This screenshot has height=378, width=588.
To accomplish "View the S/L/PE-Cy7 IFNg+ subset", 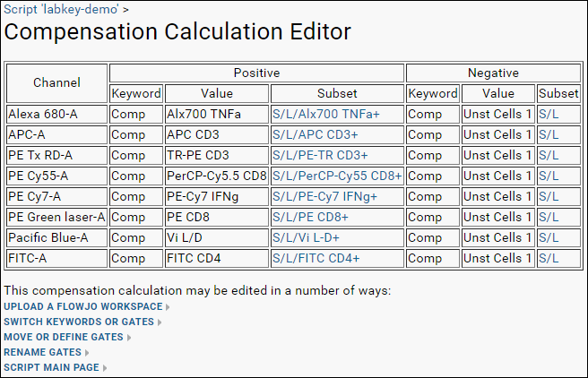I will 324,196.
